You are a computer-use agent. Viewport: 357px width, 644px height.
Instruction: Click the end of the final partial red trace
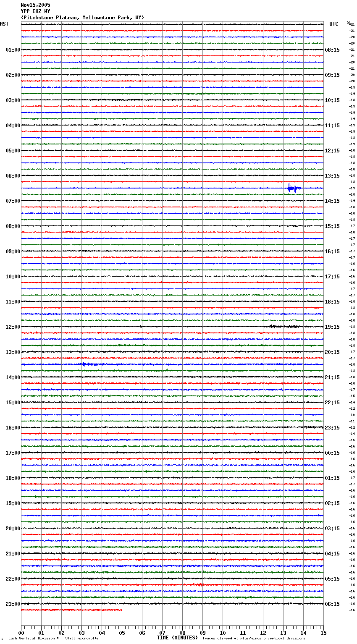[x=121, y=610]
